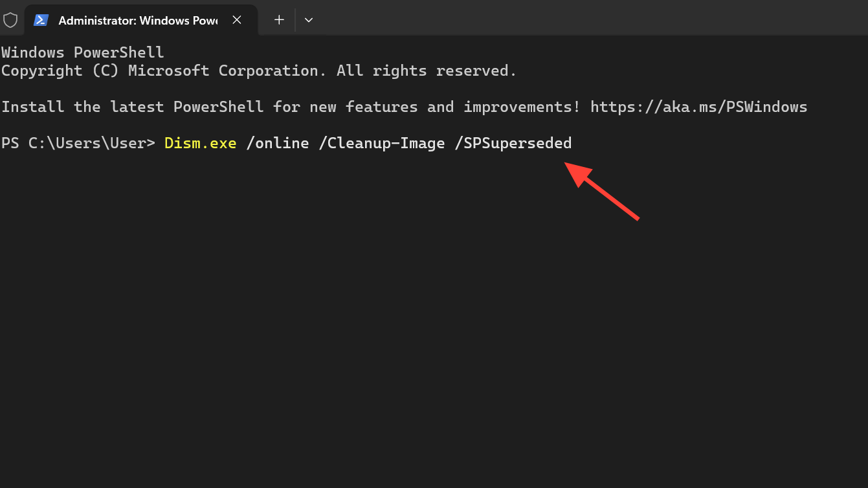Click the Windows PowerShell header line
The image size is (868, 488).
pyautogui.click(x=83, y=52)
